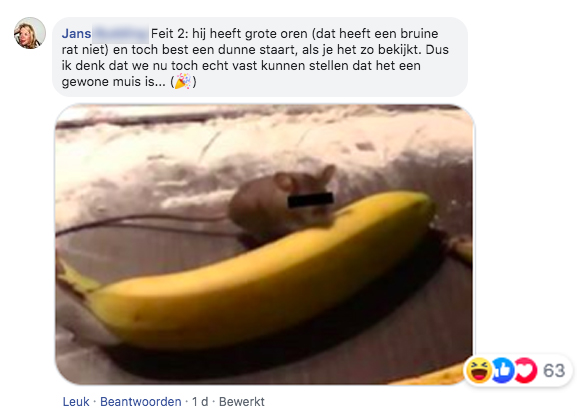The width and height of the screenshot is (585, 418).
Task: Open the banana and mouse photo
Action: coord(265,244)
